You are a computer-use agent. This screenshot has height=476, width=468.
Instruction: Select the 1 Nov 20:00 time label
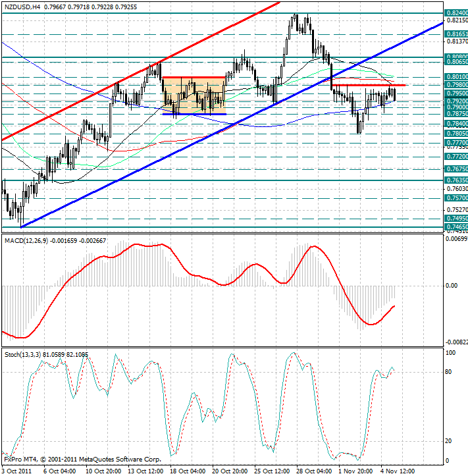(355, 471)
